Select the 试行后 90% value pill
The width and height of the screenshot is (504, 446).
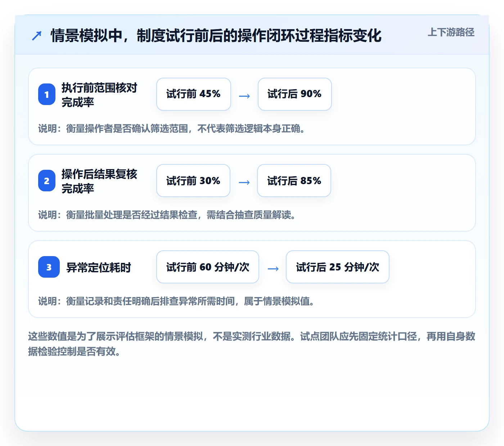click(x=295, y=94)
